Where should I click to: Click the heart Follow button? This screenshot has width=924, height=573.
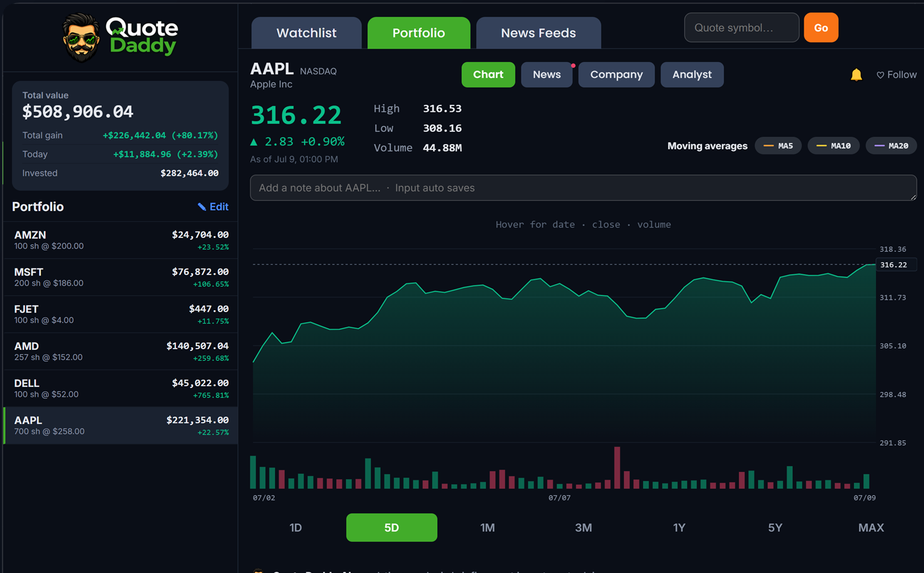[896, 75]
